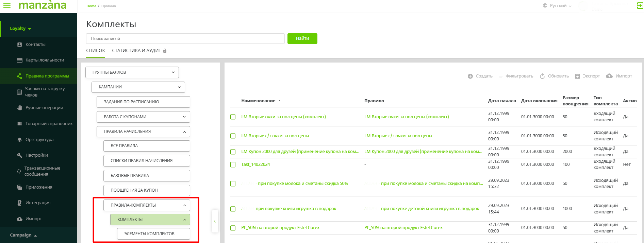Click the Поиск записей search field
The width and height of the screenshot is (644, 243).
tap(185, 39)
